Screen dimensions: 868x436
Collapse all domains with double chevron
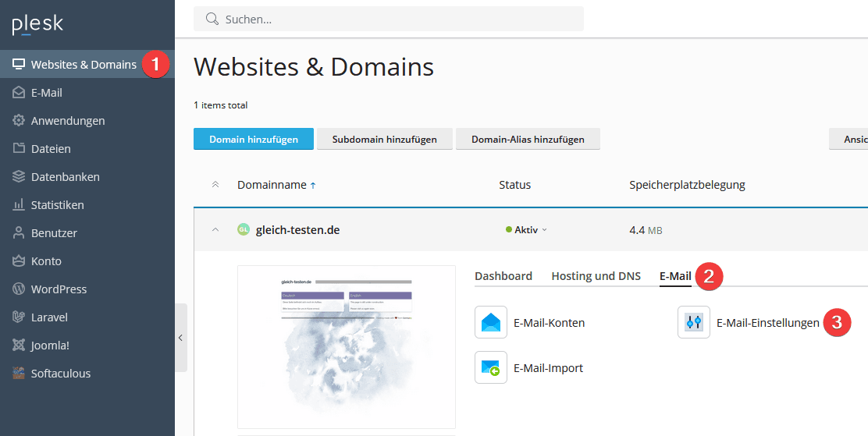pyautogui.click(x=215, y=185)
